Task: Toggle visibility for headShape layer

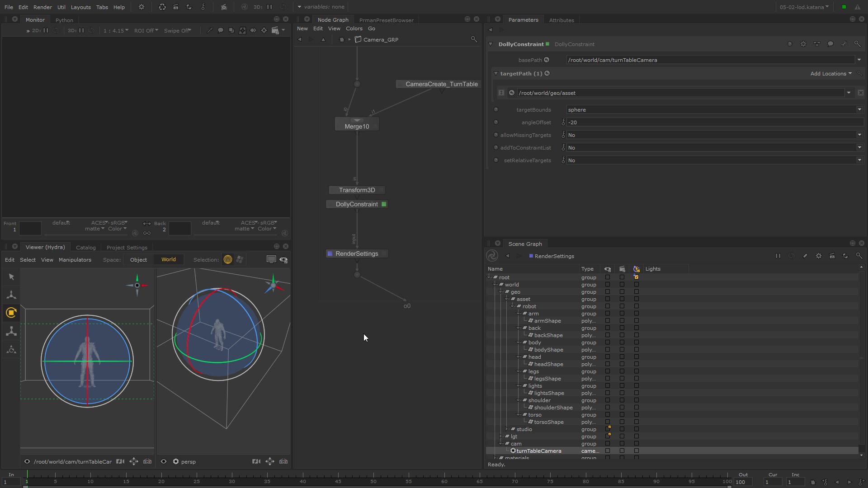Action: pos(608,364)
